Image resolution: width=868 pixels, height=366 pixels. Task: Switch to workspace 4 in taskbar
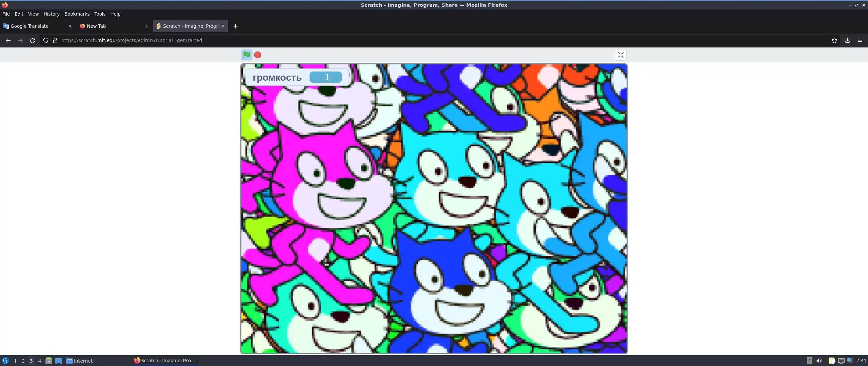pyautogui.click(x=40, y=361)
